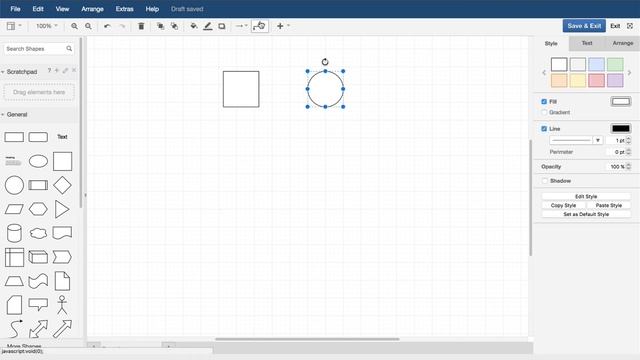Open the plus insert dropdown
The height and width of the screenshot is (360, 640).
pos(283,26)
